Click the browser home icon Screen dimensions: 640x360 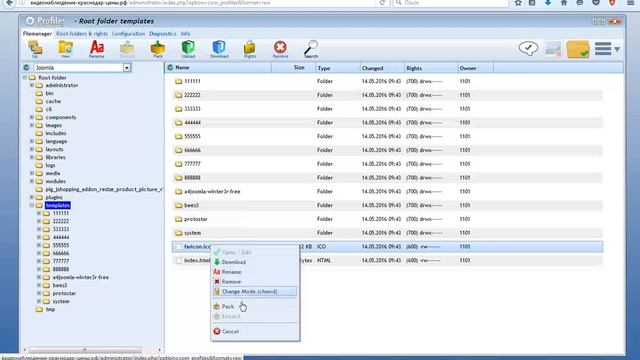[564, 3]
